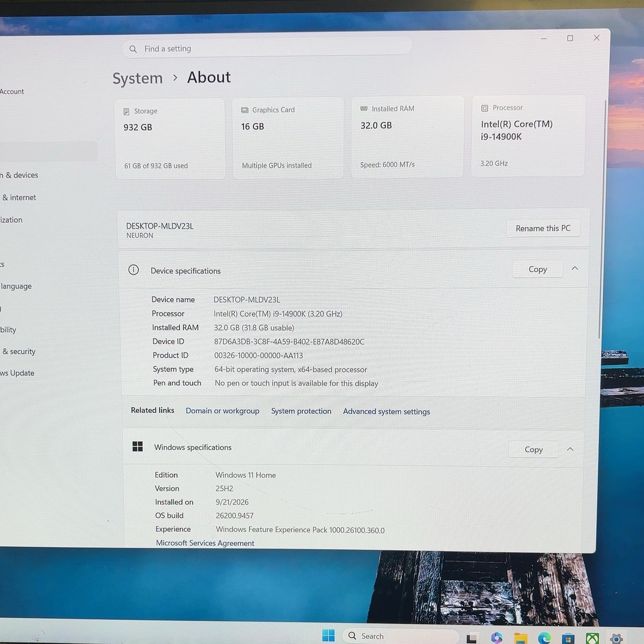Open the Windows Start menu
Screen dimensions: 644x644
pyautogui.click(x=328, y=635)
